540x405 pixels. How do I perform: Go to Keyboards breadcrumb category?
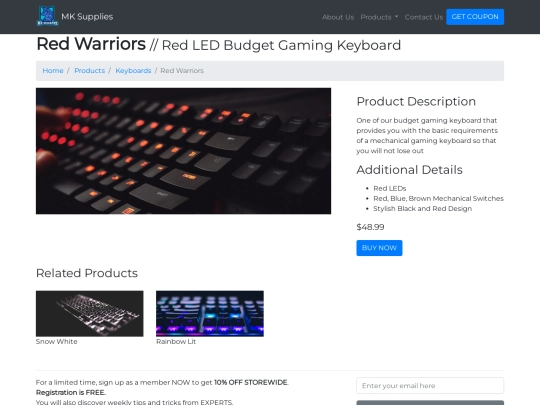[x=133, y=71]
